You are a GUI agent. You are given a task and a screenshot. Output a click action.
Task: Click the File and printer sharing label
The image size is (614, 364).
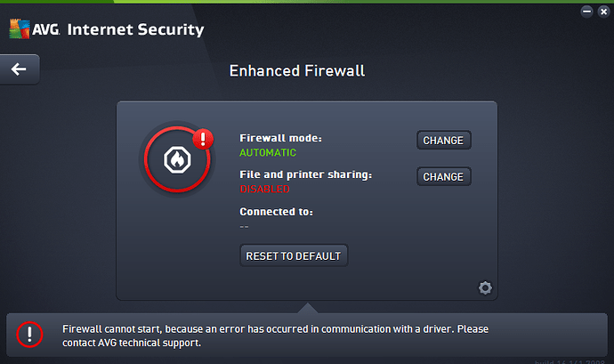click(x=306, y=174)
